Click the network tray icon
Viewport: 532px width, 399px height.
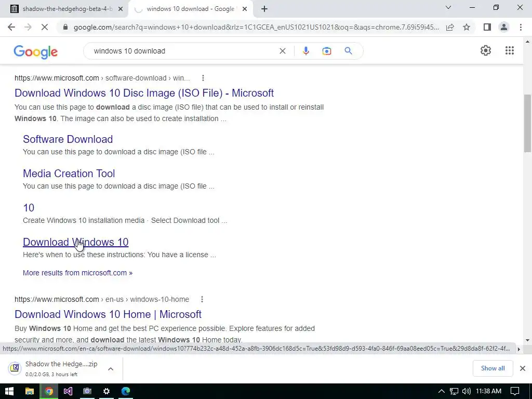coord(454,391)
